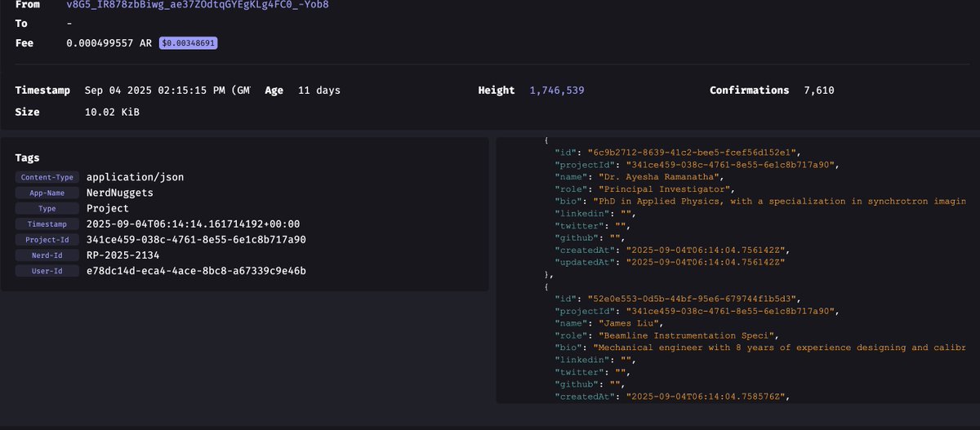
Task: Select the NerdNuggets tag value
Action: click(119, 193)
